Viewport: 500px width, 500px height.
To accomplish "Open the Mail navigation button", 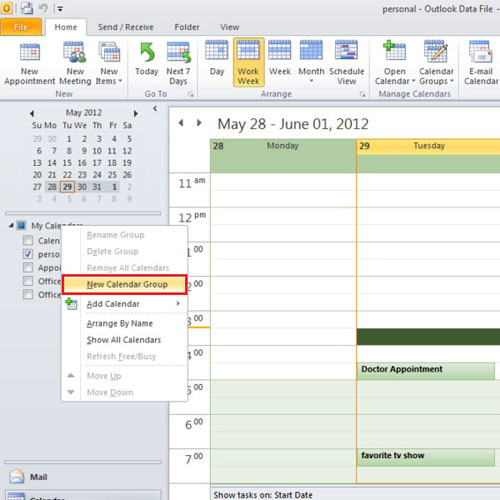I will tap(82, 477).
